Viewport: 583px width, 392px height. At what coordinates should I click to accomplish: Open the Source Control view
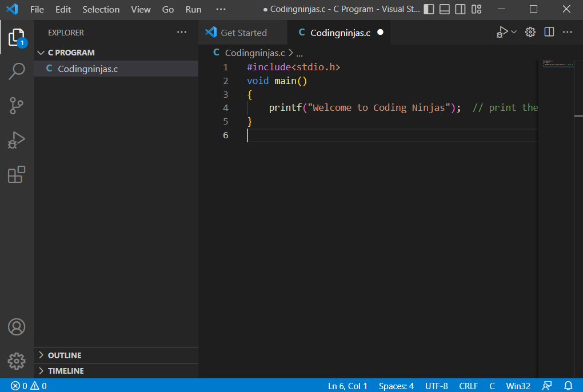point(17,106)
